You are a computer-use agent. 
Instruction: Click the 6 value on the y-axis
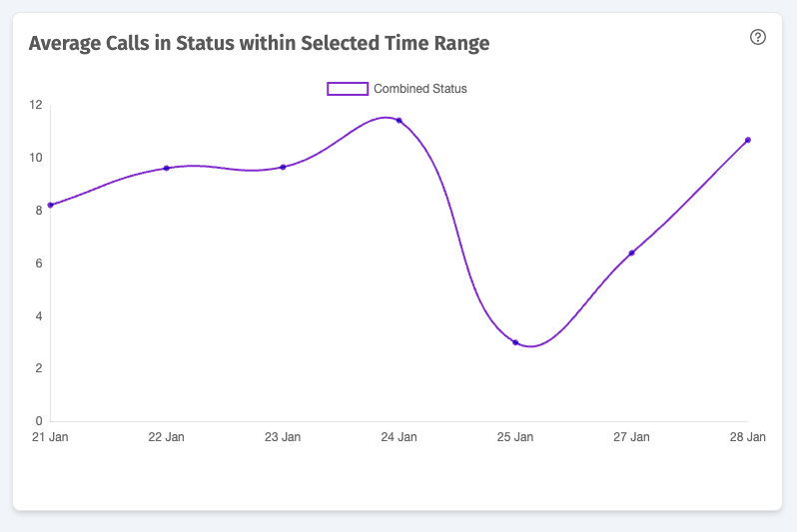point(38,264)
